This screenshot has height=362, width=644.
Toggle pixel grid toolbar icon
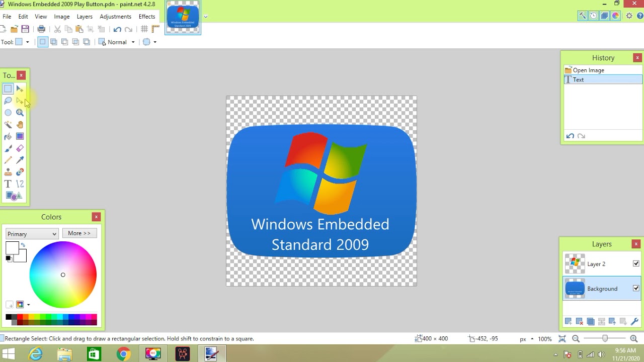(x=144, y=29)
